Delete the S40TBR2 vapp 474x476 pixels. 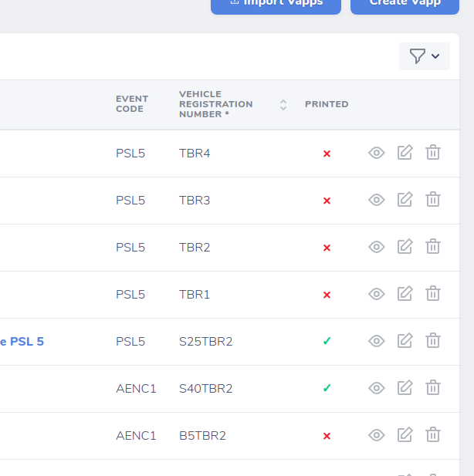coord(432,387)
